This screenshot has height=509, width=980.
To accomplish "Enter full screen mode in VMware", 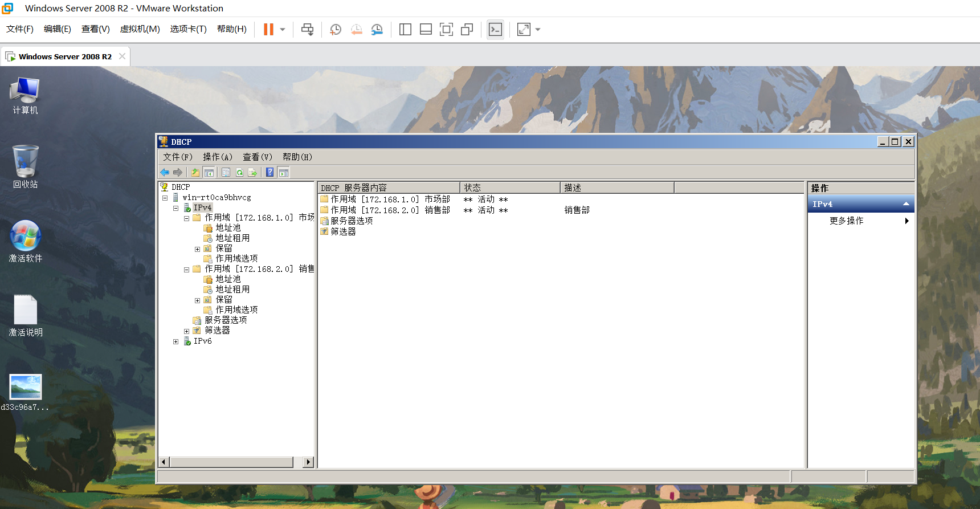I will click(447, 30).
